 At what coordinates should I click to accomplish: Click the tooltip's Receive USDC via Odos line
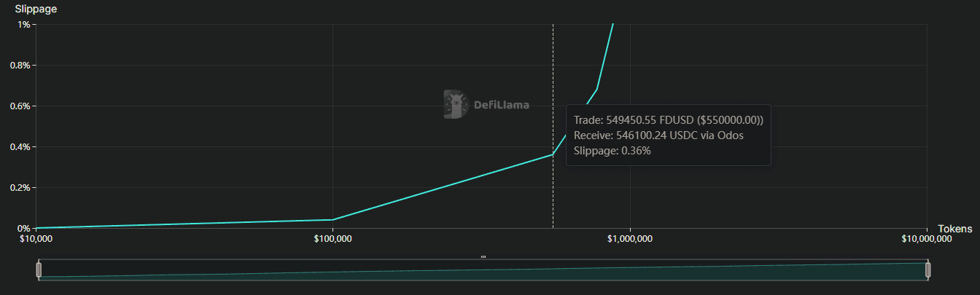pos(658,135)
